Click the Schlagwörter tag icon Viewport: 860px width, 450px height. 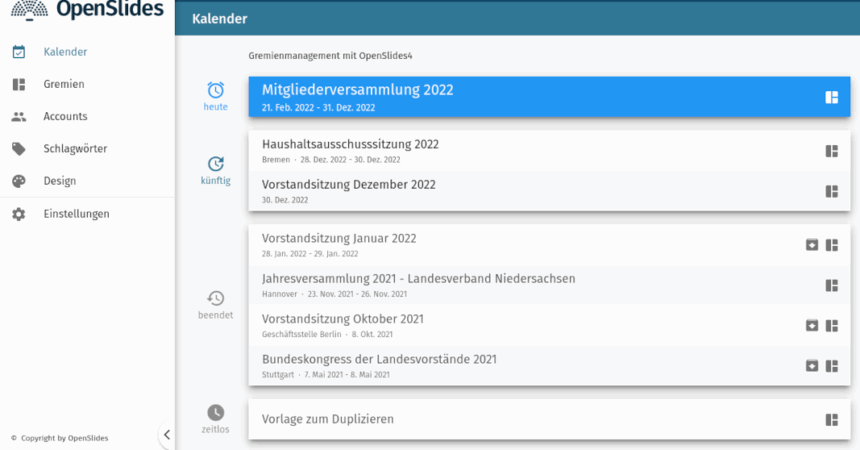[19, 149]
